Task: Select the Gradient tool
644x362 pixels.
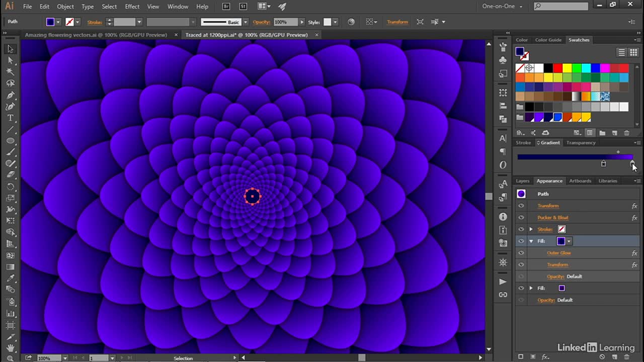Action: 10,267
